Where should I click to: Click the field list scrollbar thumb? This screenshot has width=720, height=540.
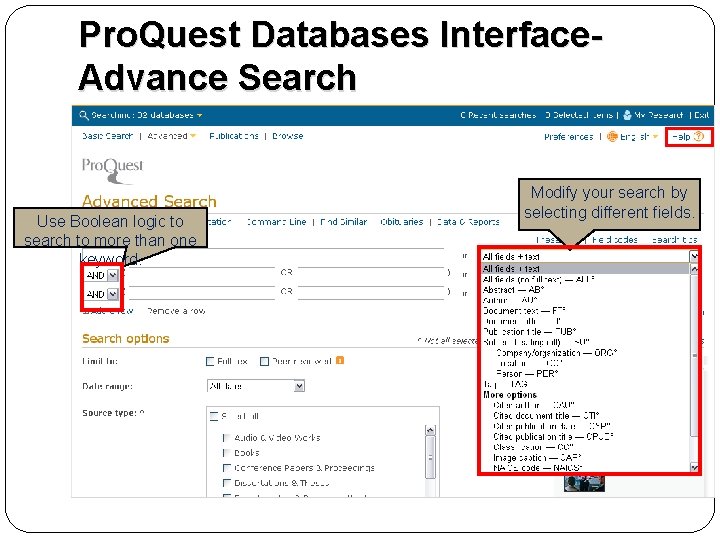click(694, 356)
